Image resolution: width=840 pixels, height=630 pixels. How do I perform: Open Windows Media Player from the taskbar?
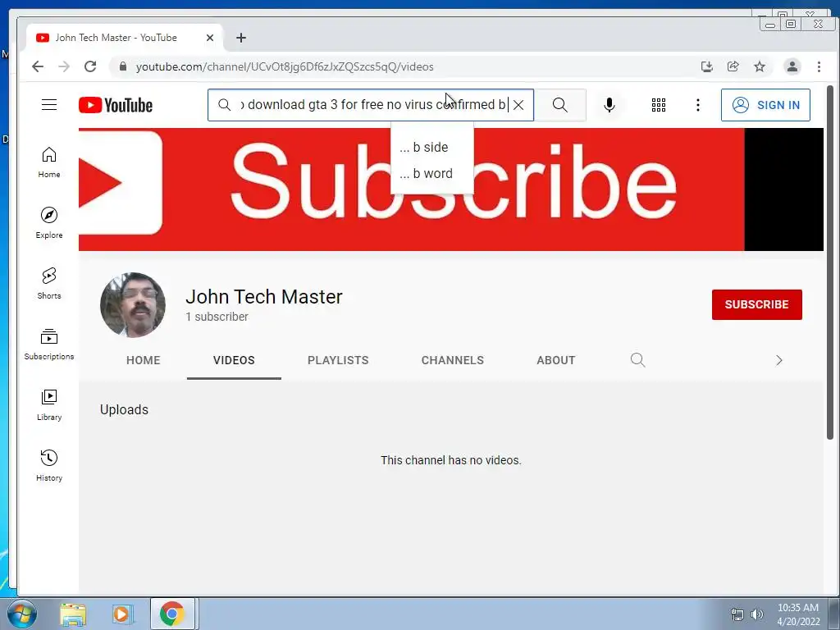click(122, 614)
